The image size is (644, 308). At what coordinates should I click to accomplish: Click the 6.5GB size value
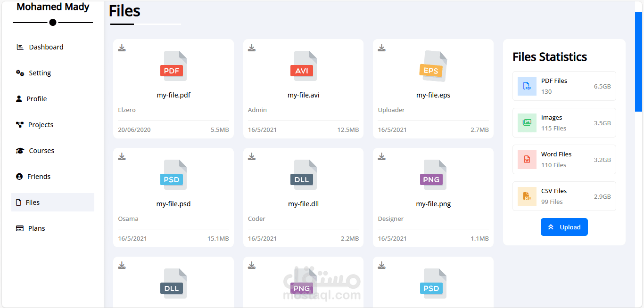click(x=602, y=86)
